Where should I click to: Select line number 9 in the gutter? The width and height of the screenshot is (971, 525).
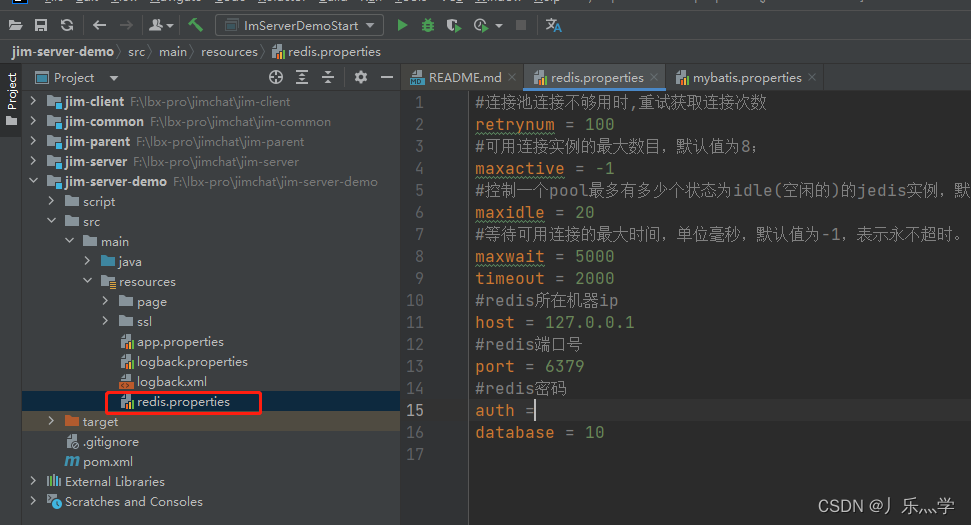pyautogui.click(x=419, y=279)
